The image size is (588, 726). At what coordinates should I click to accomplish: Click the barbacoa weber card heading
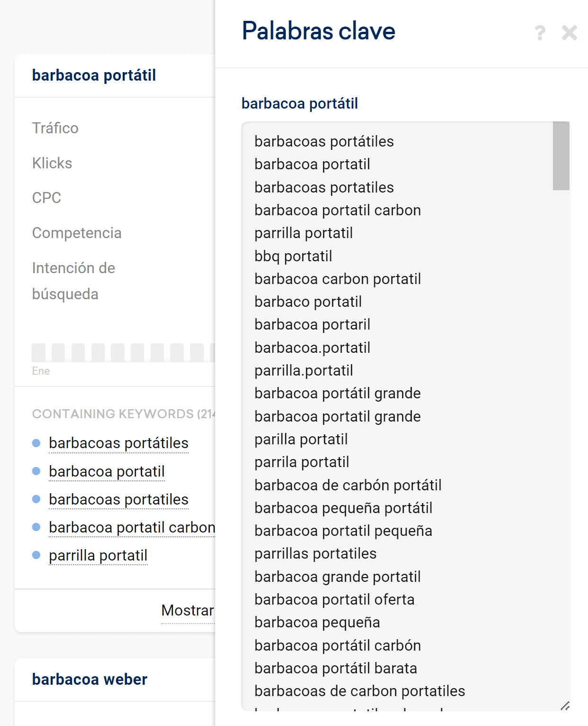coord(90,680)
